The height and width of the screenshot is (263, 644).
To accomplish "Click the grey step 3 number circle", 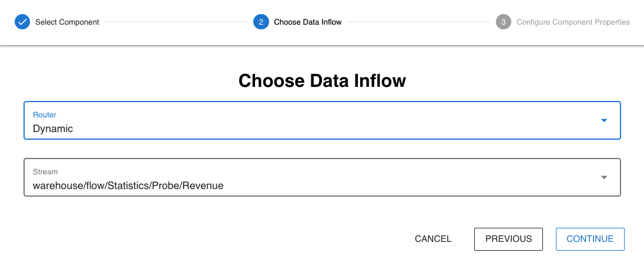I will (503, 22).
